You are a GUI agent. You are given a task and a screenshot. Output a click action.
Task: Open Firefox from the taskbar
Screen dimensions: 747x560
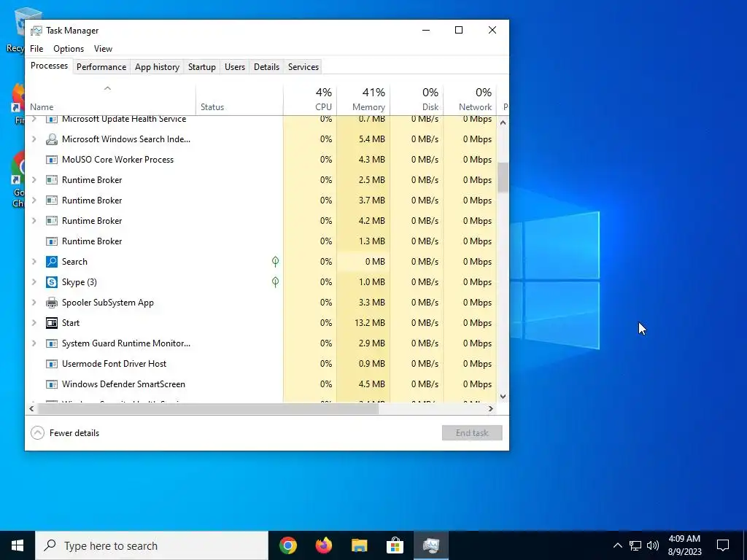point(323,545)
